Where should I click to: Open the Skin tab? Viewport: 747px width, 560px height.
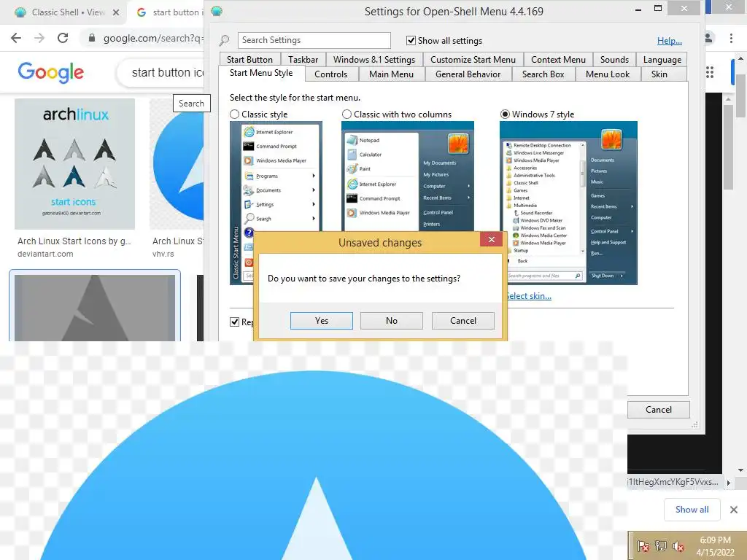click(659, 74)
